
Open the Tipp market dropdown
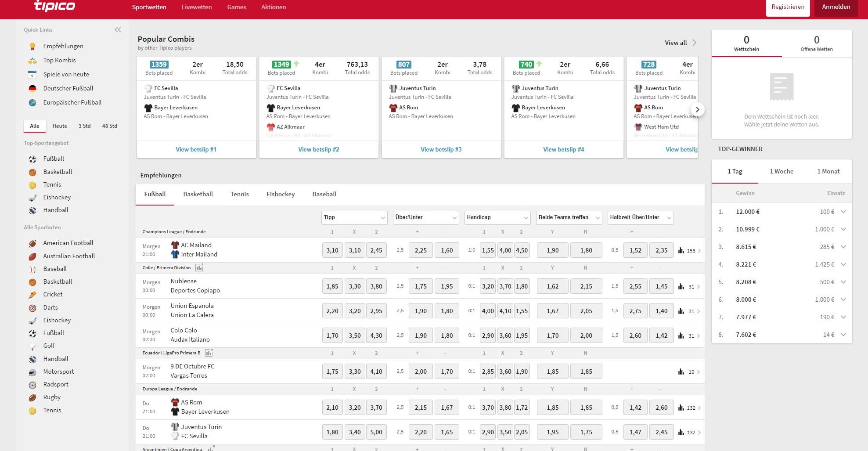point(354,217)
